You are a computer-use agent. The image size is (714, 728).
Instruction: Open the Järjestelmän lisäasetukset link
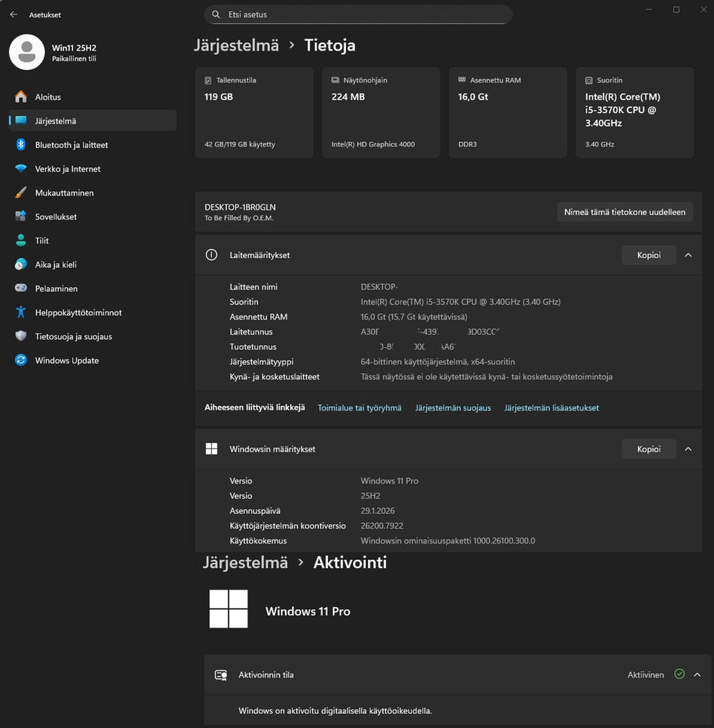pos(551,408)
